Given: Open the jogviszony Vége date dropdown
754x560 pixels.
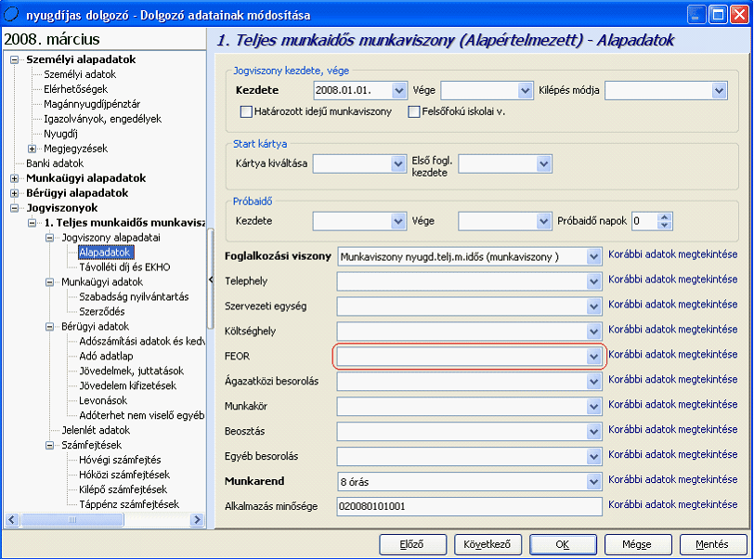Looking at the screenshot, I should pos(525,90).
